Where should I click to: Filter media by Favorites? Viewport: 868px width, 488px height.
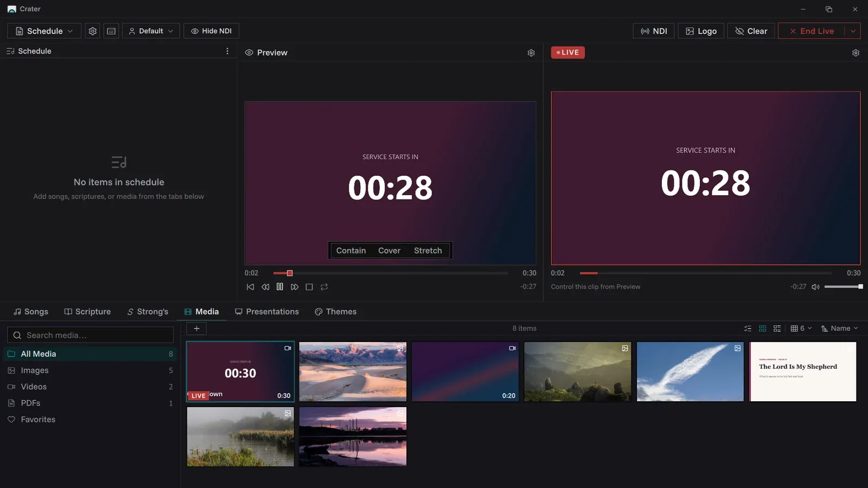tap(90, 420)
